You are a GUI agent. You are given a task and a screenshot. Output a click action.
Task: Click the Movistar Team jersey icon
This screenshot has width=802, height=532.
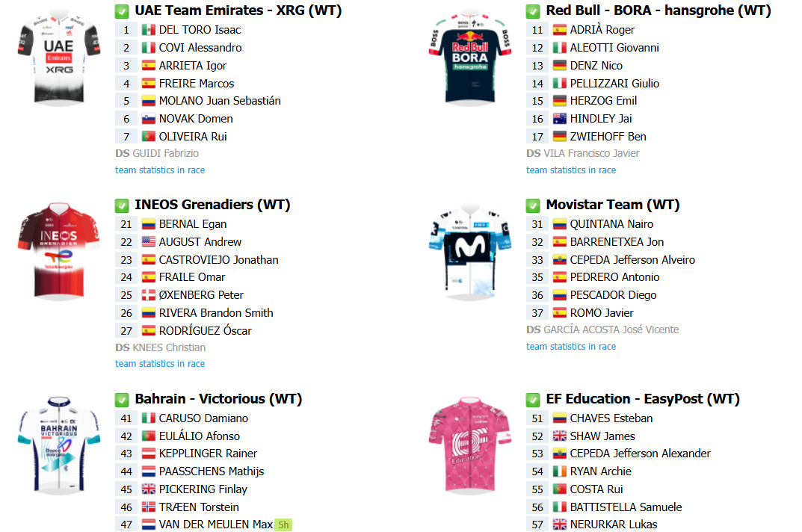469,249
